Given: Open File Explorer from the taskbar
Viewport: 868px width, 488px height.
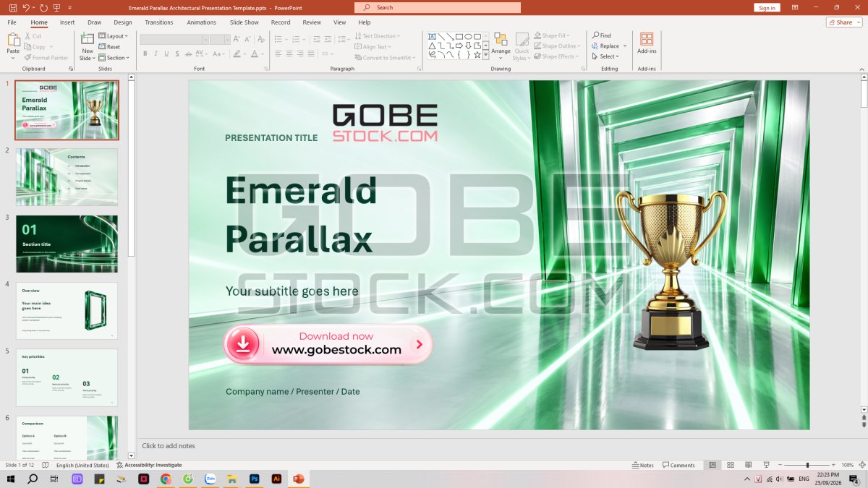Looking at the screenshot, I should click(232, 479).
